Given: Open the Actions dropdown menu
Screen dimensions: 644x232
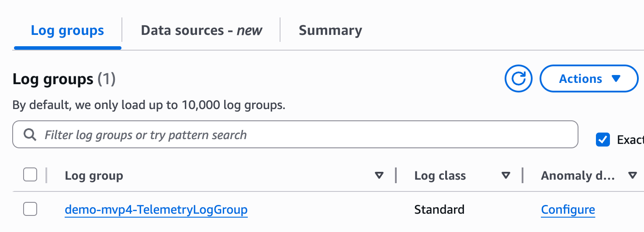Looking at the screenshot, I should 589,79.
